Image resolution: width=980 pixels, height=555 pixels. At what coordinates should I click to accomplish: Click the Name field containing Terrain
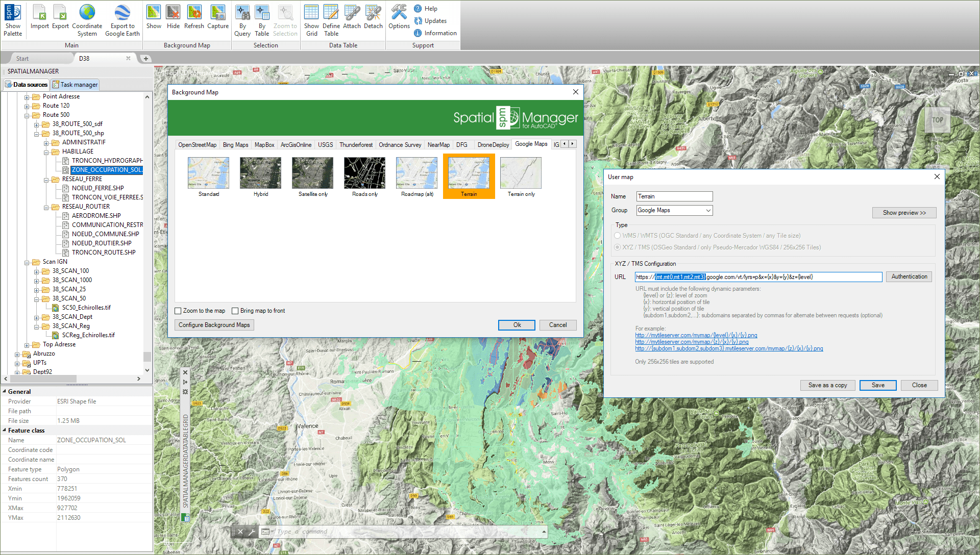click(674, 196)
